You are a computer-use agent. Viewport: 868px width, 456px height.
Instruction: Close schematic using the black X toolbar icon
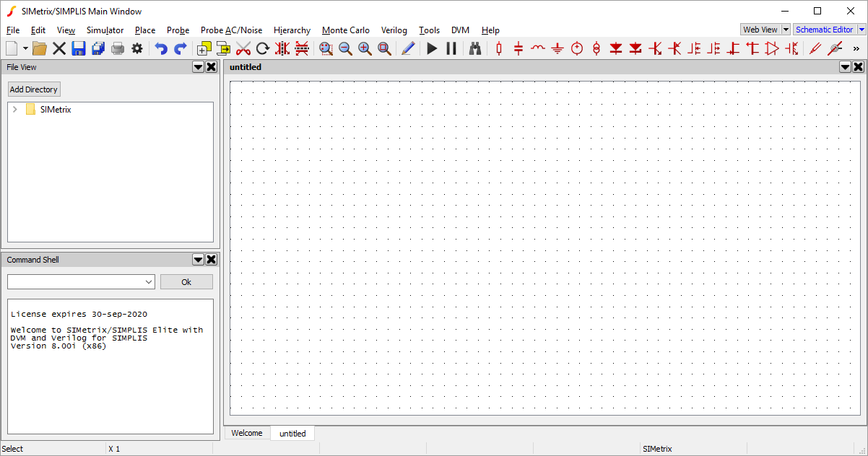point(59,48)
